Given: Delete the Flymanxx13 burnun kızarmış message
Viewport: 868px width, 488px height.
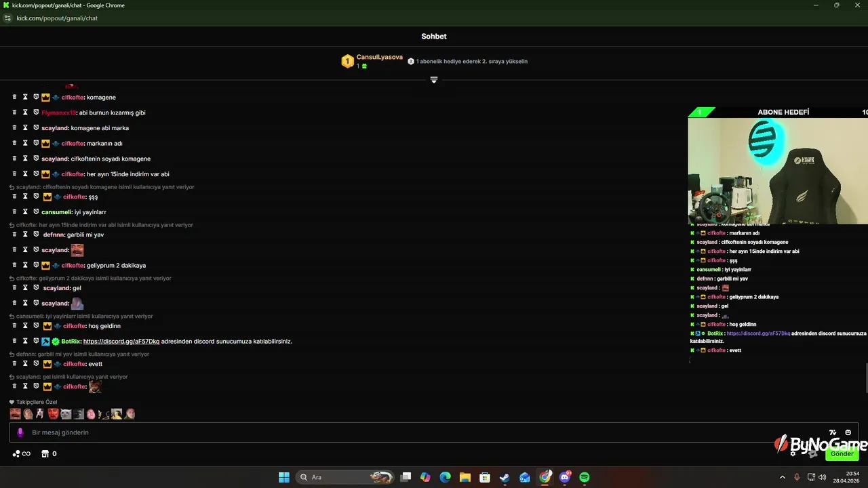Looking at the screenshot, I should coord(14,113).
